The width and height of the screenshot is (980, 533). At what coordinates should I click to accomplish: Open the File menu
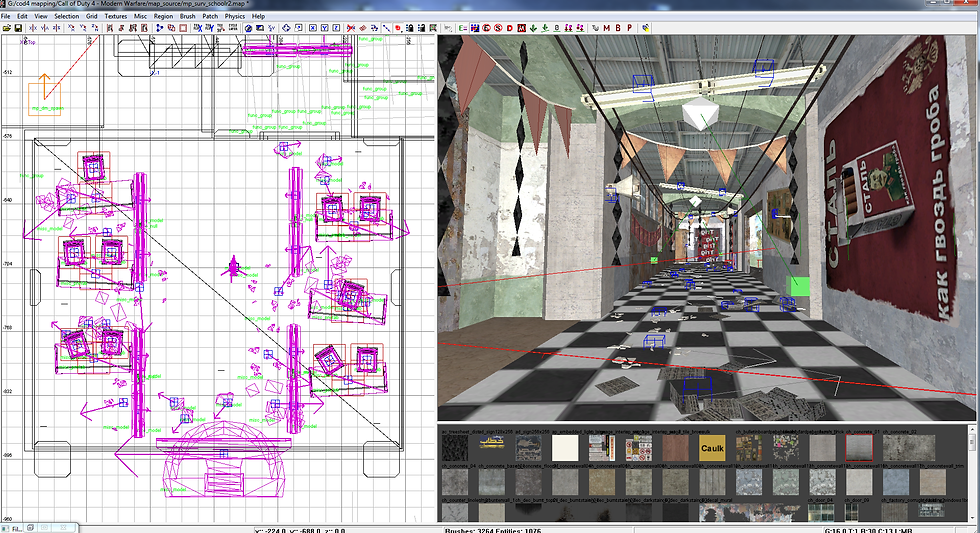tap(6, 16)
